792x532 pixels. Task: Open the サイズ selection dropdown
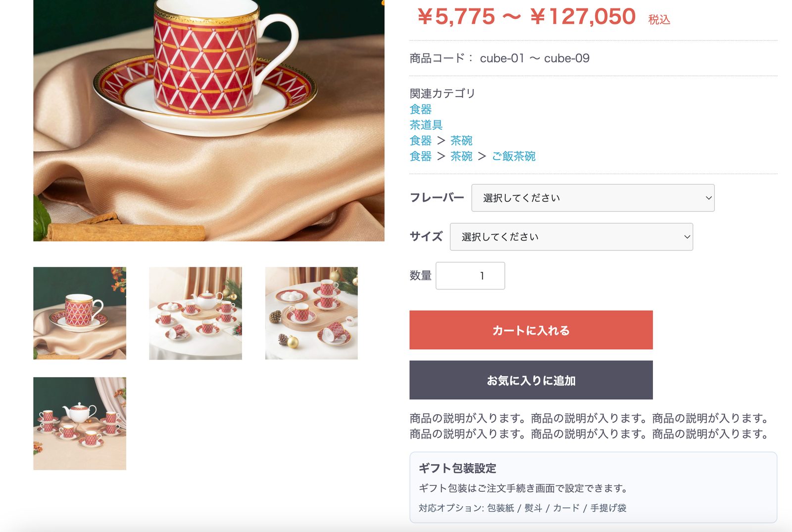[571, 237]
